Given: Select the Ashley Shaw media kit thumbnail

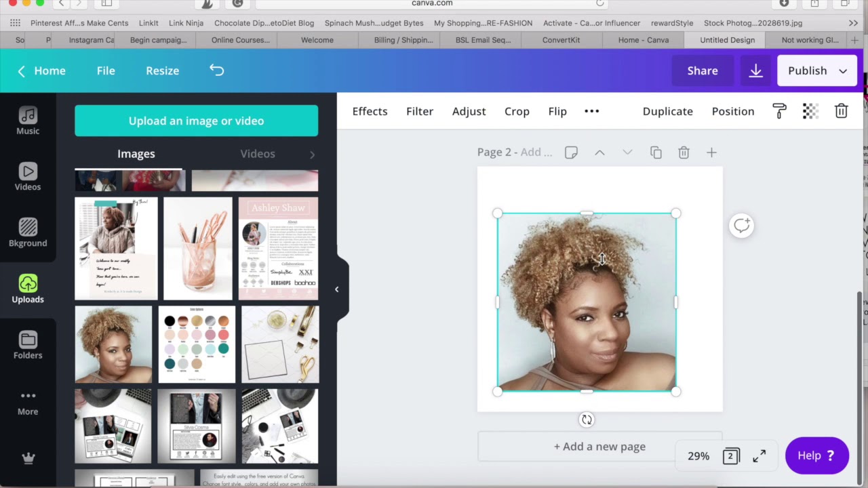Looking at the screenshot, I should pos(279,248).
